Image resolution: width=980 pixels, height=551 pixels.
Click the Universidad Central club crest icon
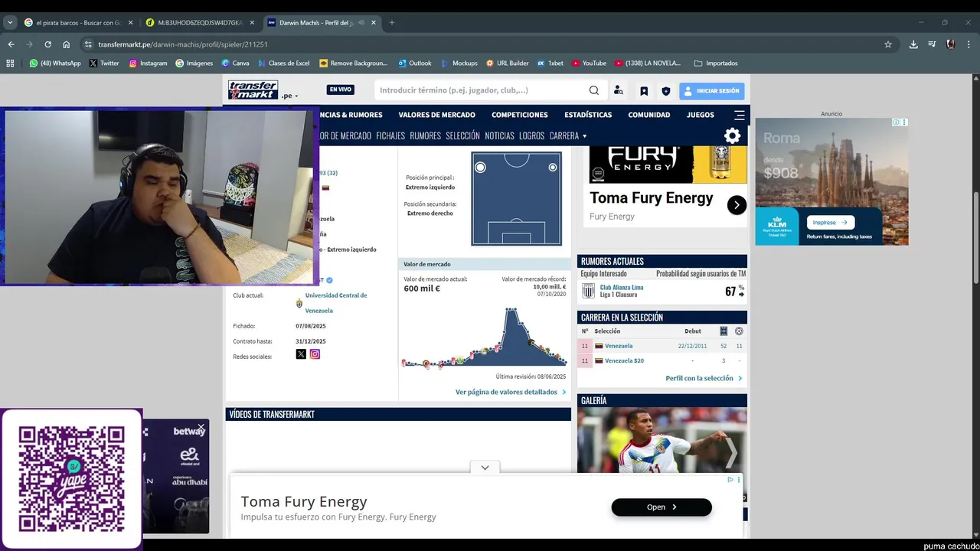pyautogui.click(x=299, y=303)
